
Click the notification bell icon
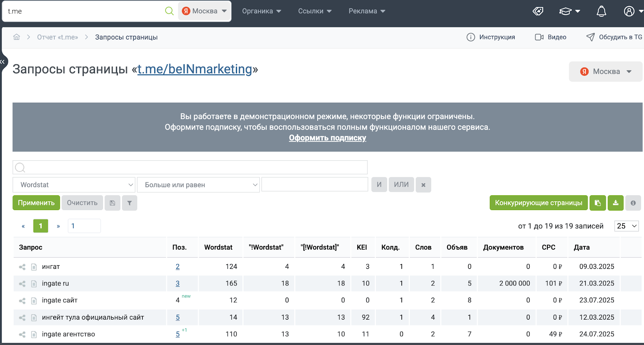click(601, 11)
